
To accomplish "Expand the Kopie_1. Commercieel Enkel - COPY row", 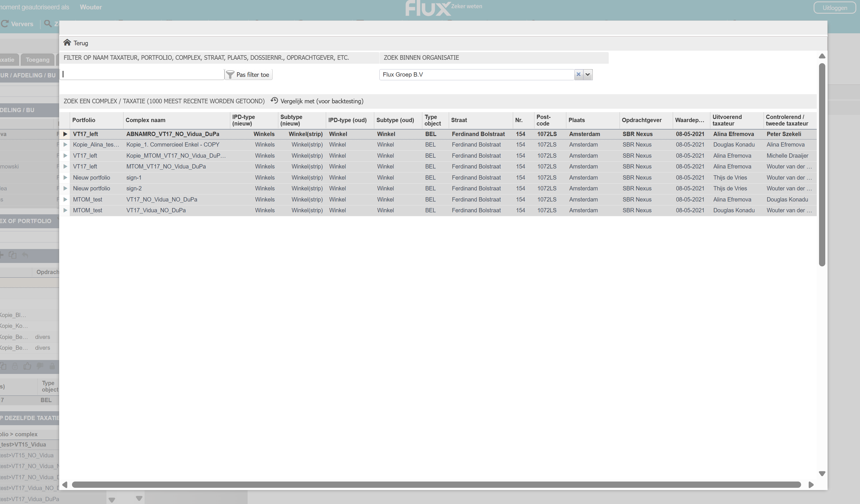I will pos(65,145).
